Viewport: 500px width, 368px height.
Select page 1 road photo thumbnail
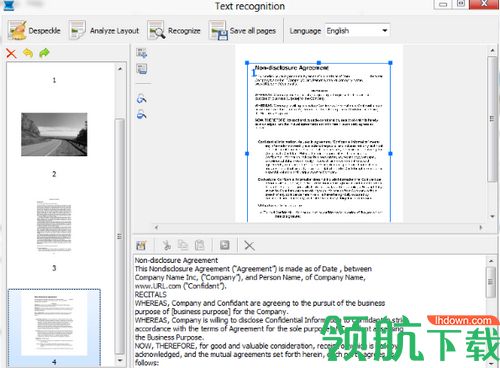click(54, 134)
